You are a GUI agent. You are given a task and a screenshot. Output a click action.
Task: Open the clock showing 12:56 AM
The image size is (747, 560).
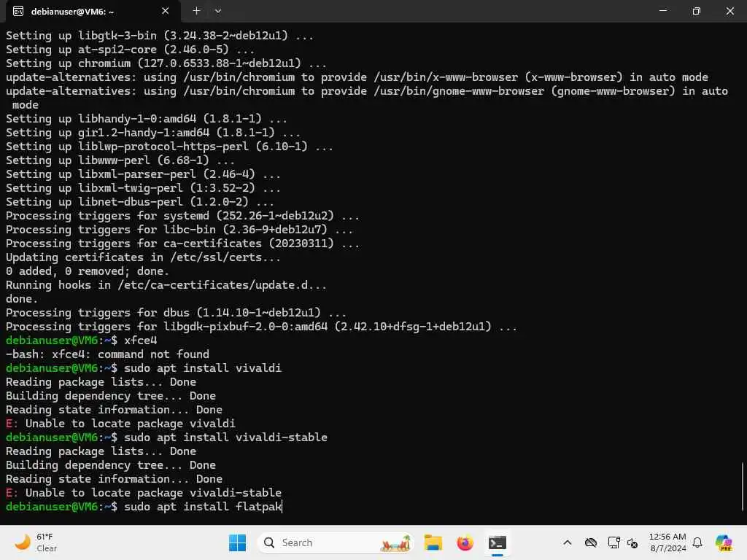pyautogui.click(x=667, y=542)
